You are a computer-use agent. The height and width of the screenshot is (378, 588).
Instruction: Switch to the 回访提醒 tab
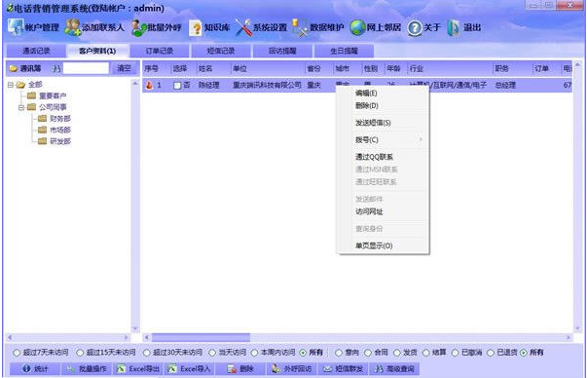[x=282, y=51]
